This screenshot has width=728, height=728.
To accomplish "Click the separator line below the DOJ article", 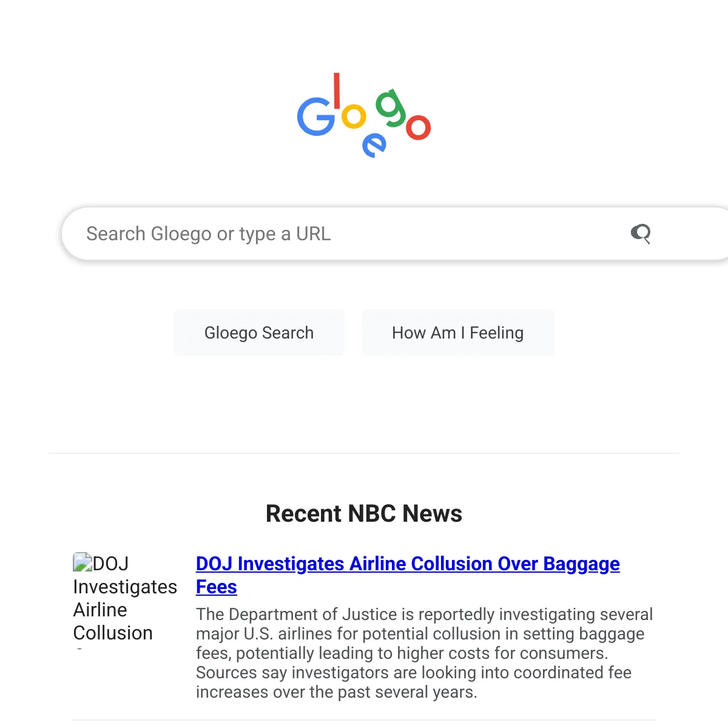I will [364, 720].
